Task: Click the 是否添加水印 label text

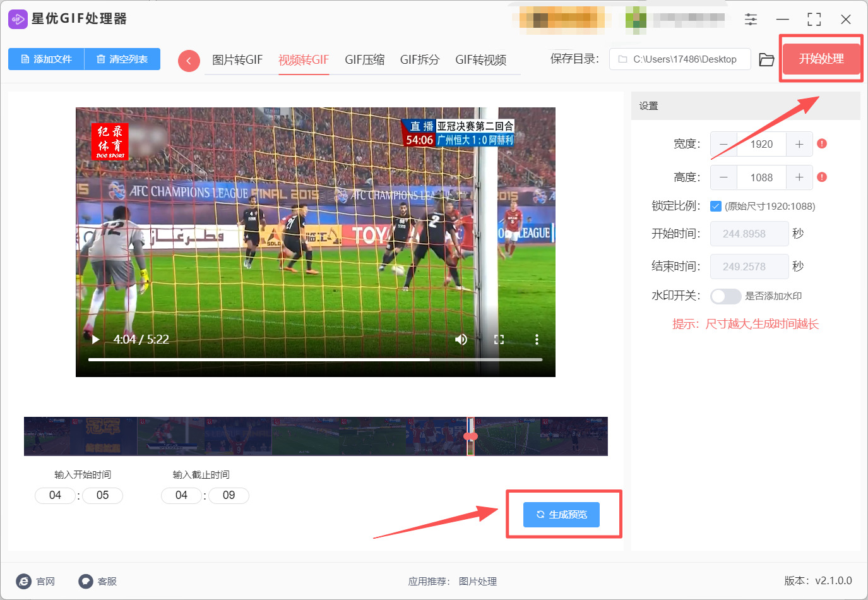Action: coord(773,296)
